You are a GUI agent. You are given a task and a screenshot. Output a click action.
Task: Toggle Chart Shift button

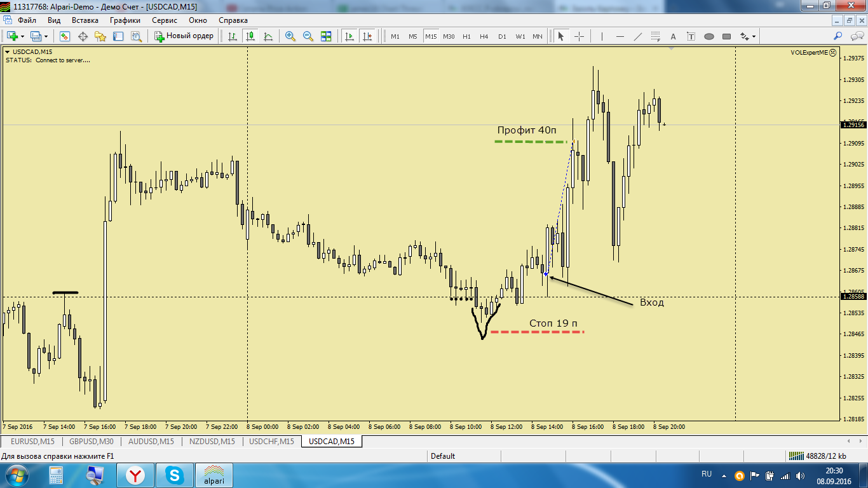[367, 36]
